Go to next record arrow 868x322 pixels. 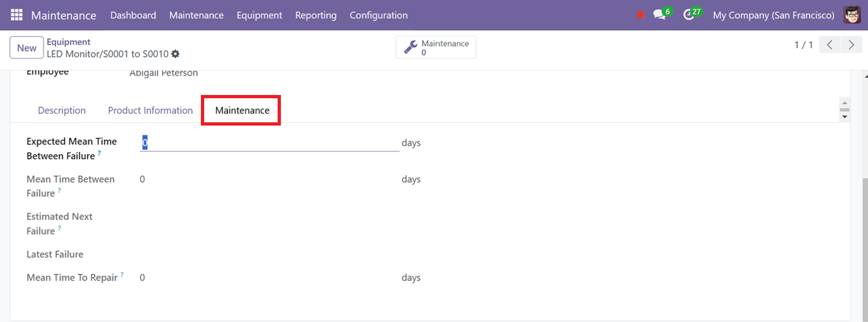851,45
